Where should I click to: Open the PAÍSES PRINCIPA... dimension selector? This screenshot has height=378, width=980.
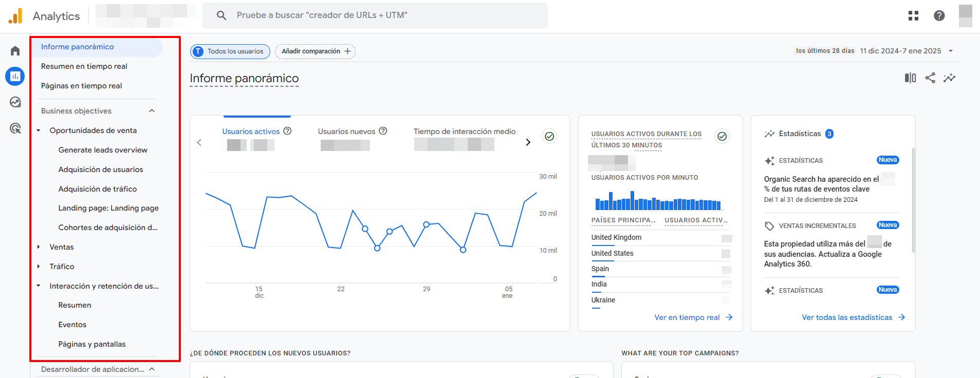pyautogui.click(x=623, y=220)
